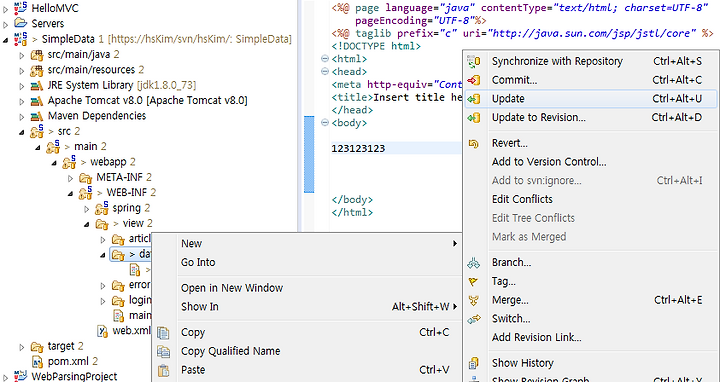Select Synchronize with Repository entry
This screenshot has width=720, height=382.
pyautogui.click(x=591, y=61)
